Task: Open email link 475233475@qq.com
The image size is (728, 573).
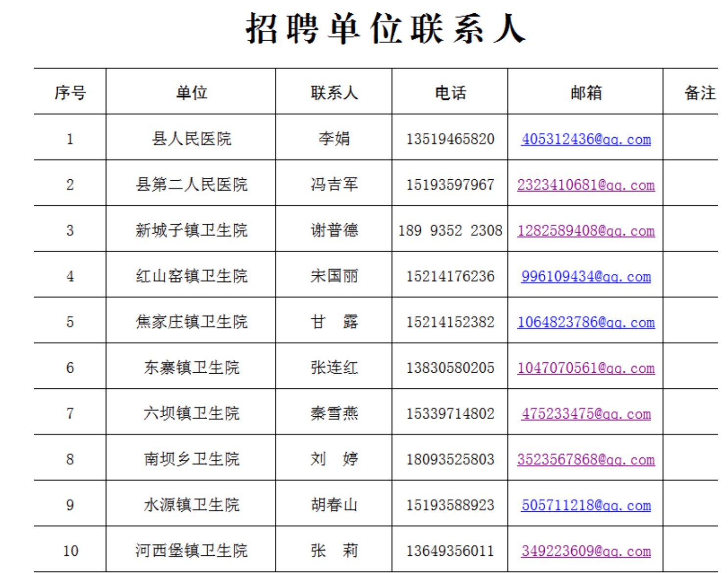Action: pos(586,413)
